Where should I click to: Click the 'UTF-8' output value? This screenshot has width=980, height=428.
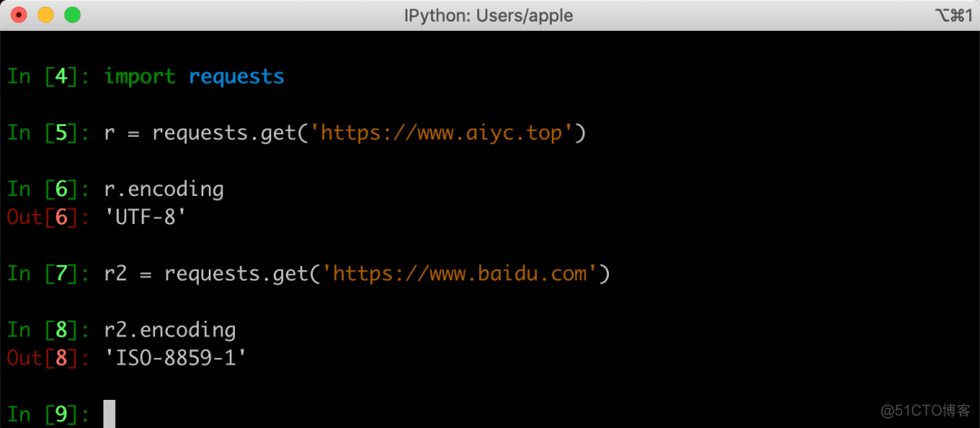[145, 218]
